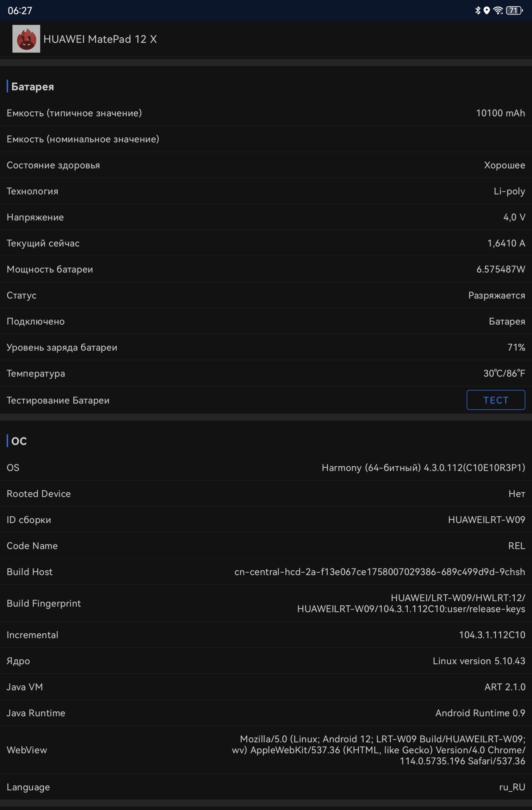Viewport: 532px width, 810px height.
Task: Select the Емкость (номинальное значение) row
Action: (x=266, y=139)
